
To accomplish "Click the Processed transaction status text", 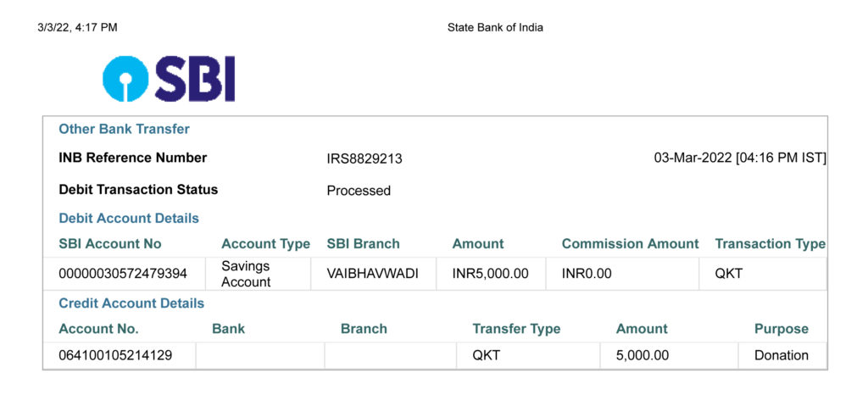I will pyautogui.click(x=359, y=191).
